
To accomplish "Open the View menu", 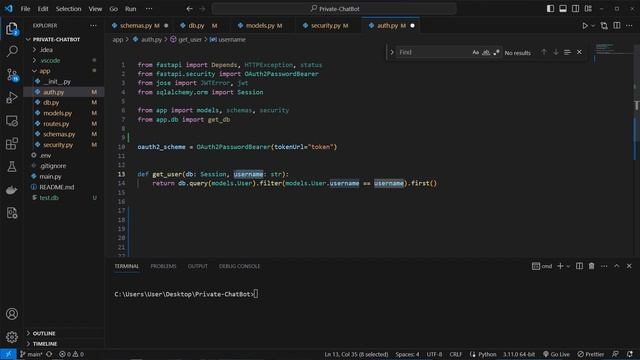I will pos(95,9).
